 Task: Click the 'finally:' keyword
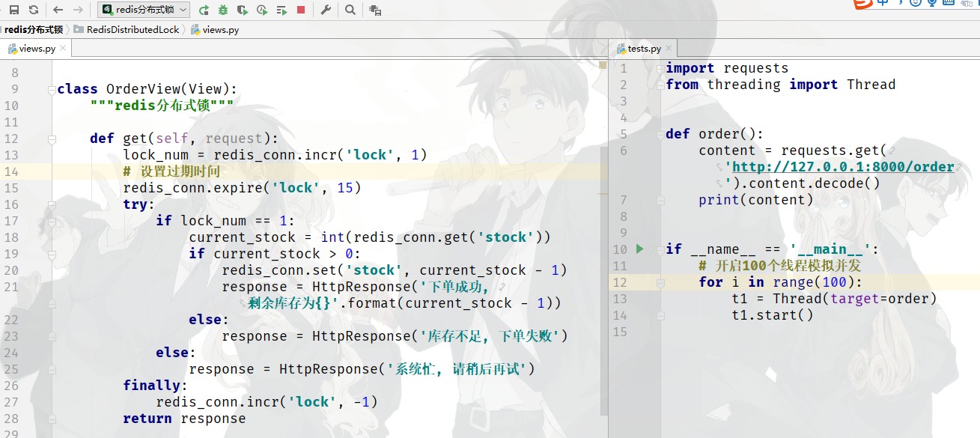pyautogui.click(x=156, y=386)
